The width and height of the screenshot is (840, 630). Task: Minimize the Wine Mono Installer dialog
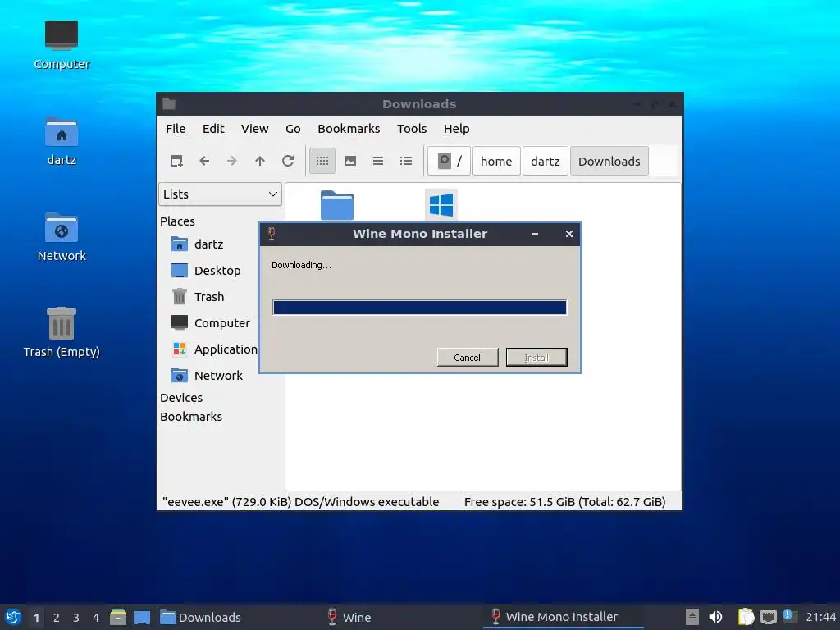pyautogui.click(x=535, y=234)
